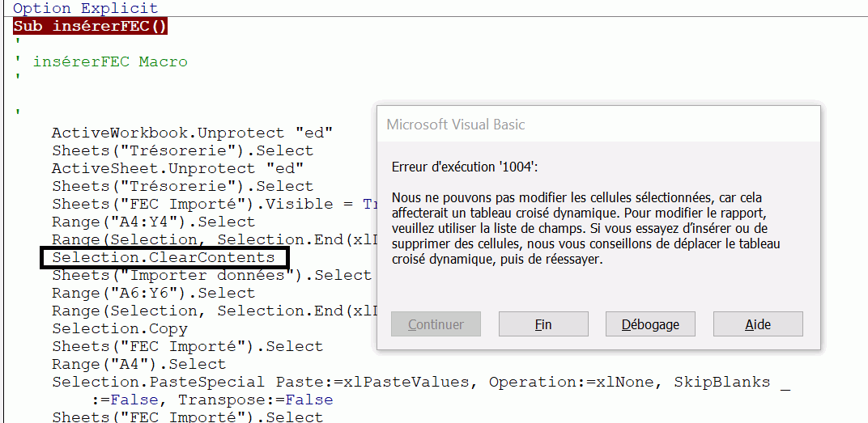Click the ActiveWorkbook.Unprotect "ed" line
Image resolution: width=868 pixels, height=423 pixels.
192,133
